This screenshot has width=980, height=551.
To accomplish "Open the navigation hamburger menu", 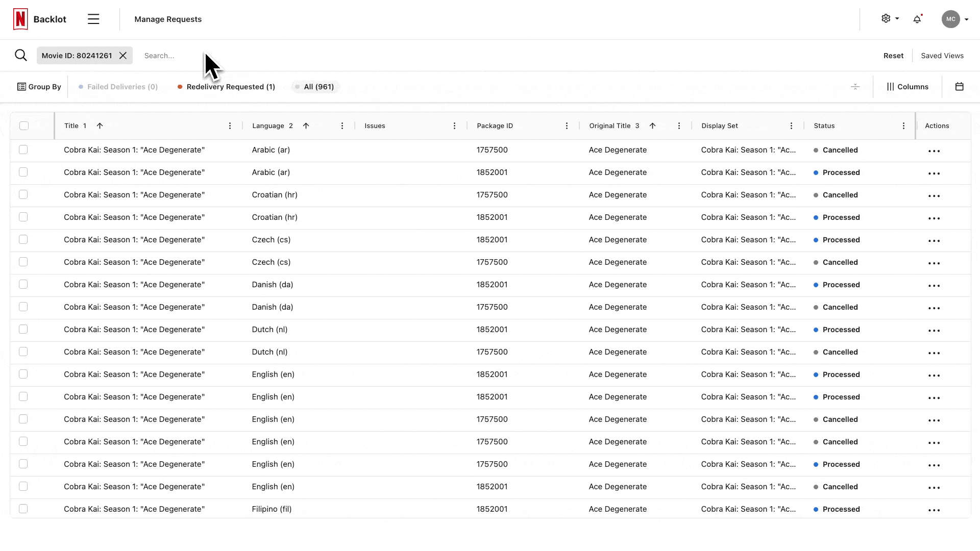I will (93, 19).
